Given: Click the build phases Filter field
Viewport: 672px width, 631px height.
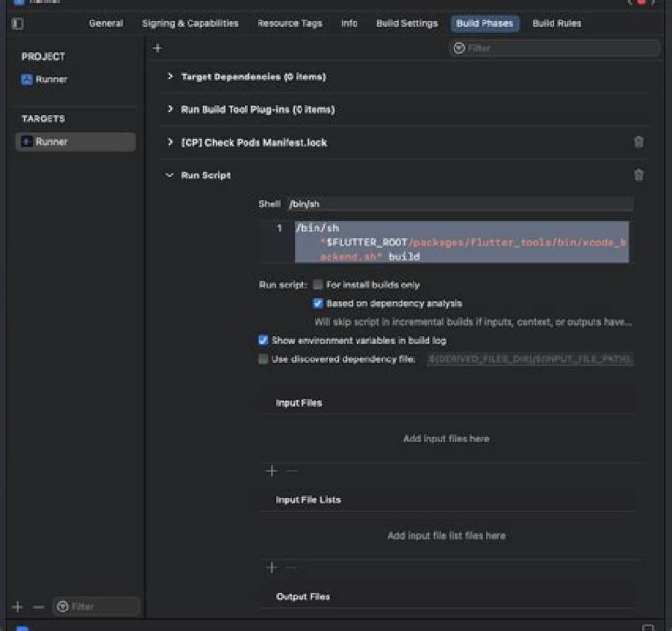Looking at the screenshot, I should 554,48.
